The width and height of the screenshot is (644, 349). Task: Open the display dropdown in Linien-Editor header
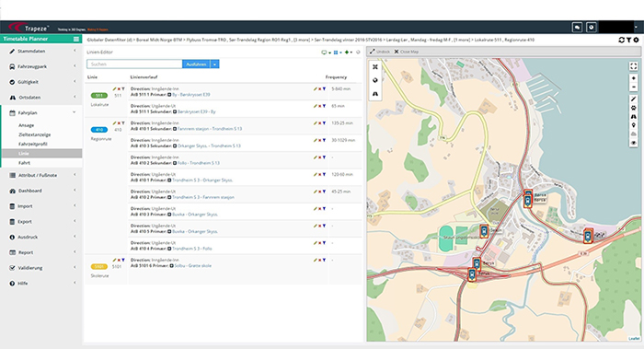[326, 52]
